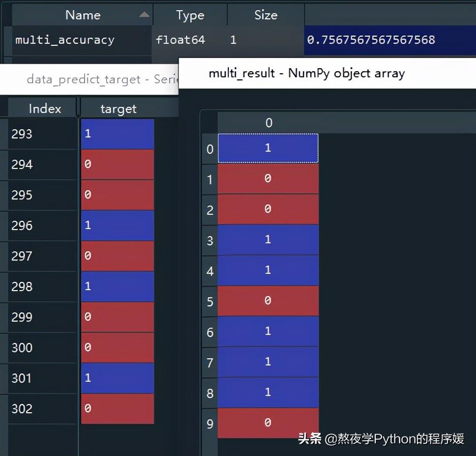Focus the multi_result NumPy object array title

307,73
